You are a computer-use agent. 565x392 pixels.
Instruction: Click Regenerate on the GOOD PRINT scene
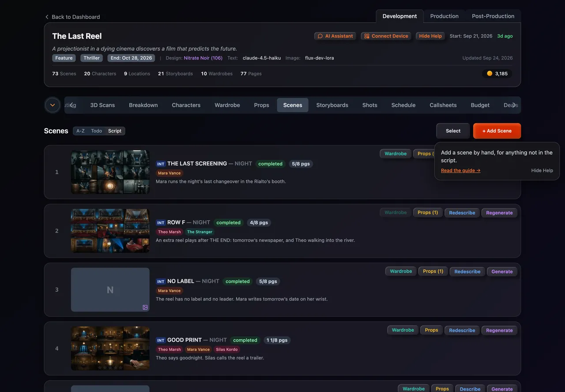point(499,330)
